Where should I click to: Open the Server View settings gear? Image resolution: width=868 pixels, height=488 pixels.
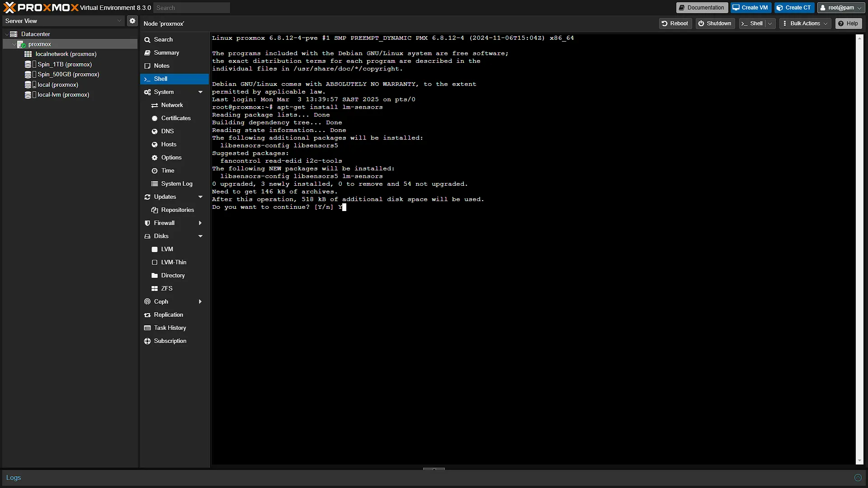pyautogui.click(x=132, y=21)
